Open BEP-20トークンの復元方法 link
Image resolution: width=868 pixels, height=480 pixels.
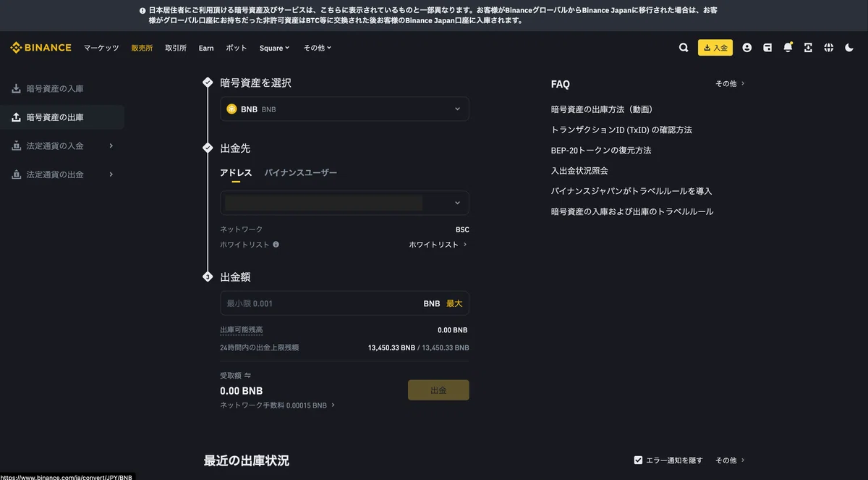coord(601,150)
